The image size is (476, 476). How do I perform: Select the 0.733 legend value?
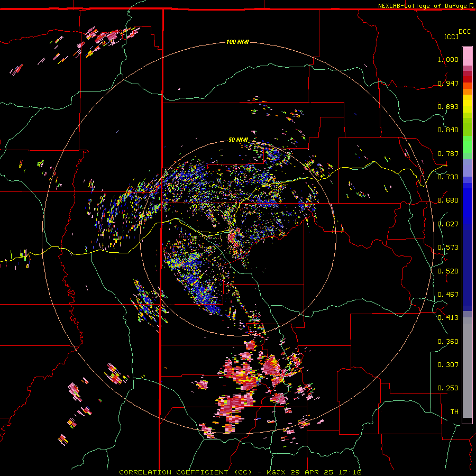click(x=448, y=177)
